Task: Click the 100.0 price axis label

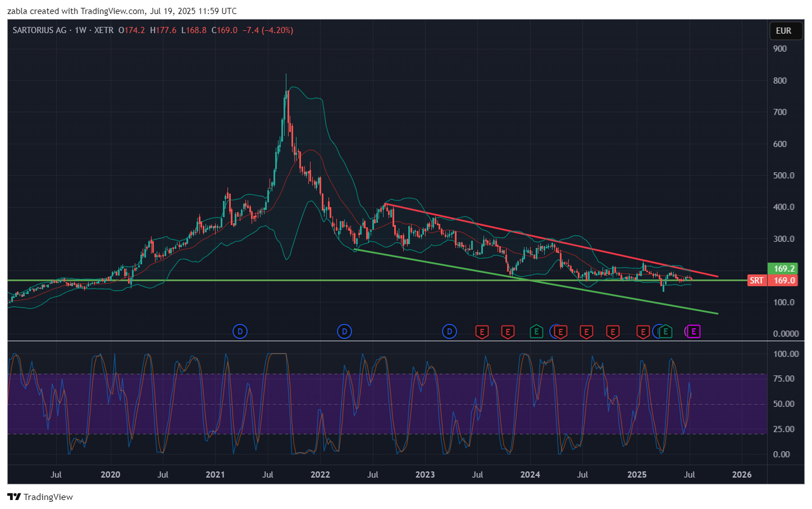Action: click(784, 302)
